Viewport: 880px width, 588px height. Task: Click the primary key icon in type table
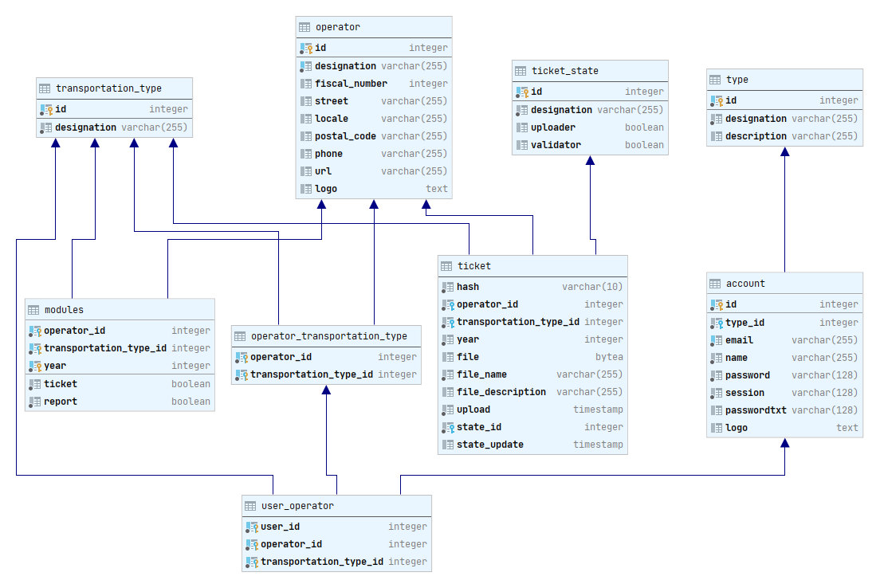tap(716, 100)
